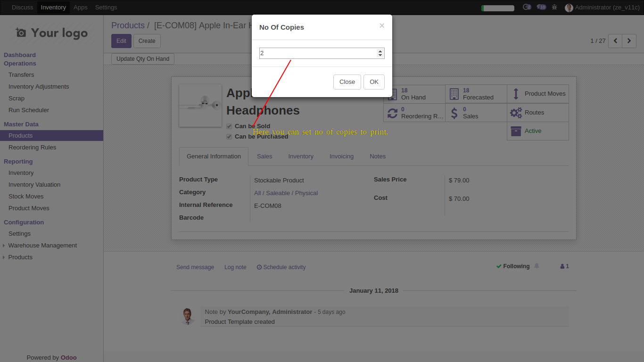Toggle the Can be Sold checkbox
This screenshot has height=362, width=644.
tap(229, 126)
